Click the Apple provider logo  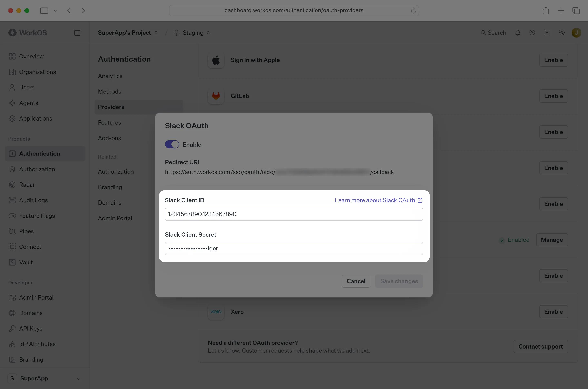(216, 60)
